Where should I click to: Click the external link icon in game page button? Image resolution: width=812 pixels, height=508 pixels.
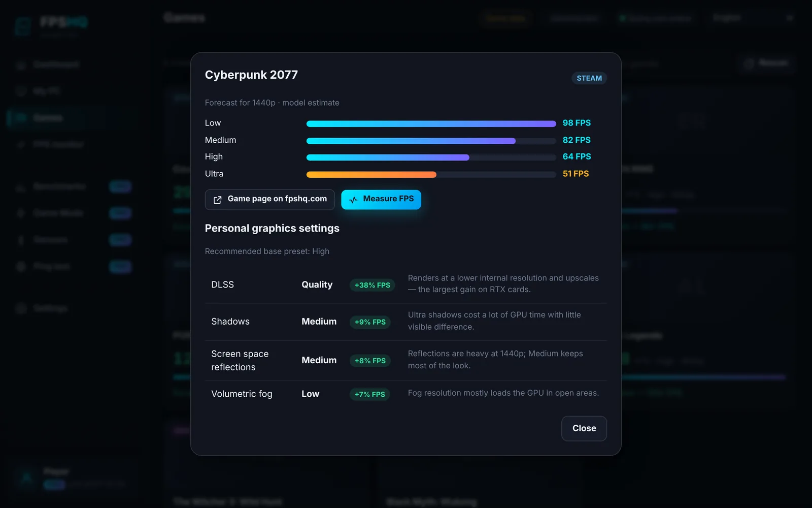click(x=217, y=200)
